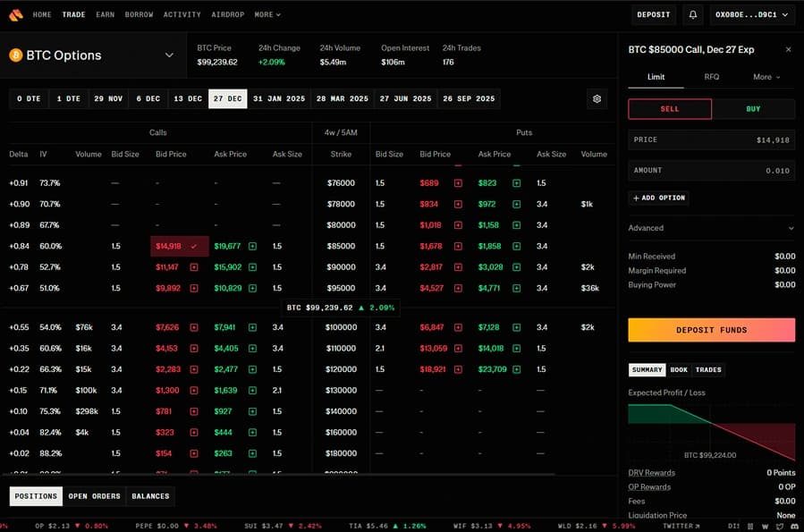Screen dimensions: 804x532
Task: Click into the AMOUNT input field
Action: coord(711,170)
